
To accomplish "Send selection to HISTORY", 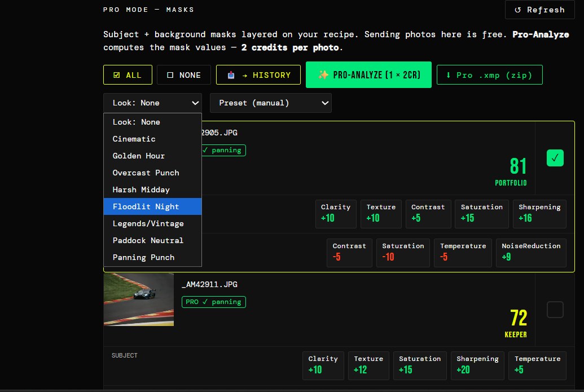I will (x=258, y=75).
